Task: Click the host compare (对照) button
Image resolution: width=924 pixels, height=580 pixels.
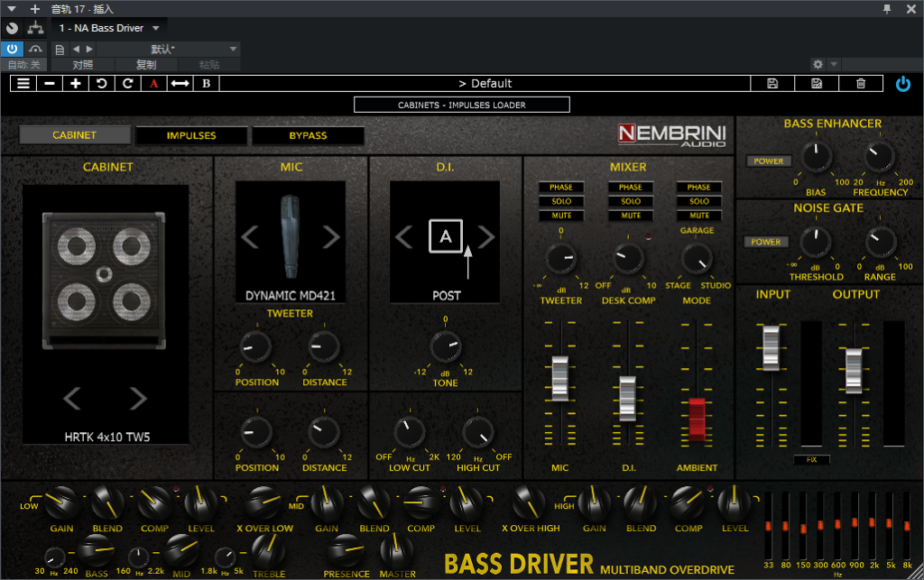Action: pyautogui.click(x=82, y=65)
